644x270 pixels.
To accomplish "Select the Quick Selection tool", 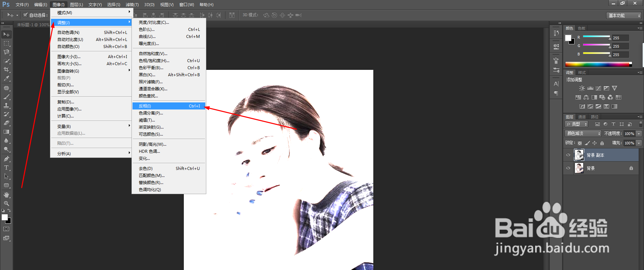I will coord(6,61).
